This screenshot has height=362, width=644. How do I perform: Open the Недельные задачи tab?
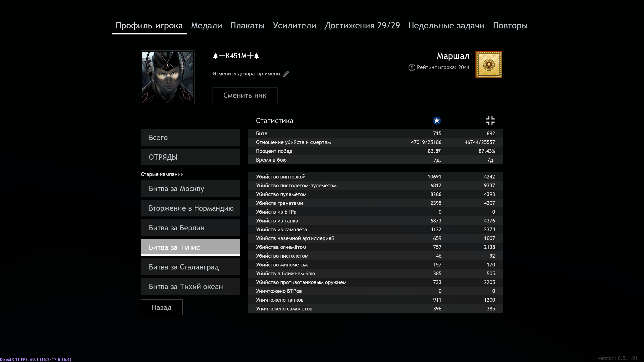(446, 25)
